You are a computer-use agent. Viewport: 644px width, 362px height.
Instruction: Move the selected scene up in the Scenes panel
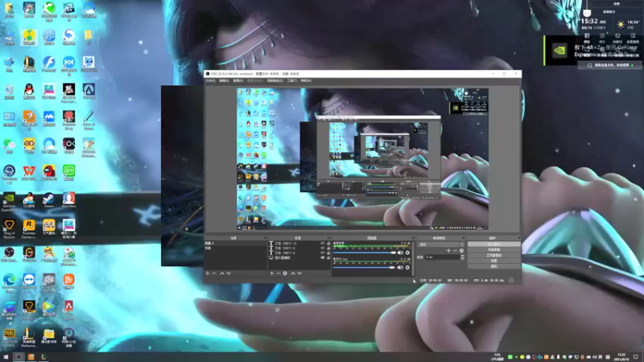coord(222,274)
